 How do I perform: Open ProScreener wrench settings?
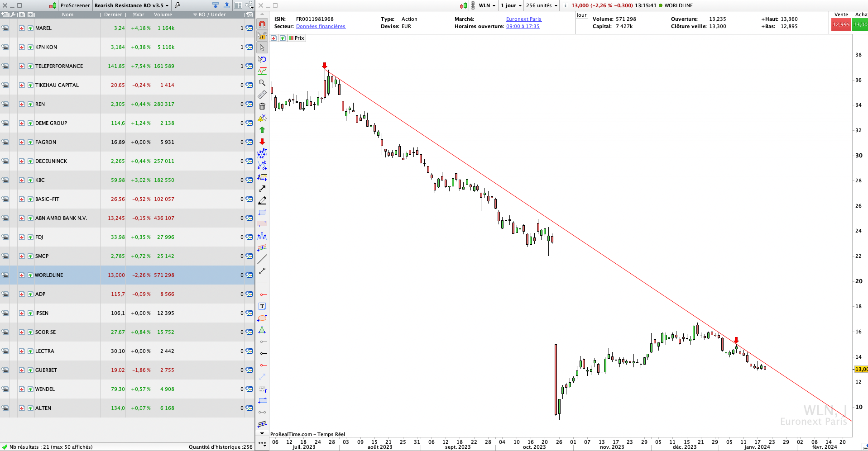coord(177,5)
